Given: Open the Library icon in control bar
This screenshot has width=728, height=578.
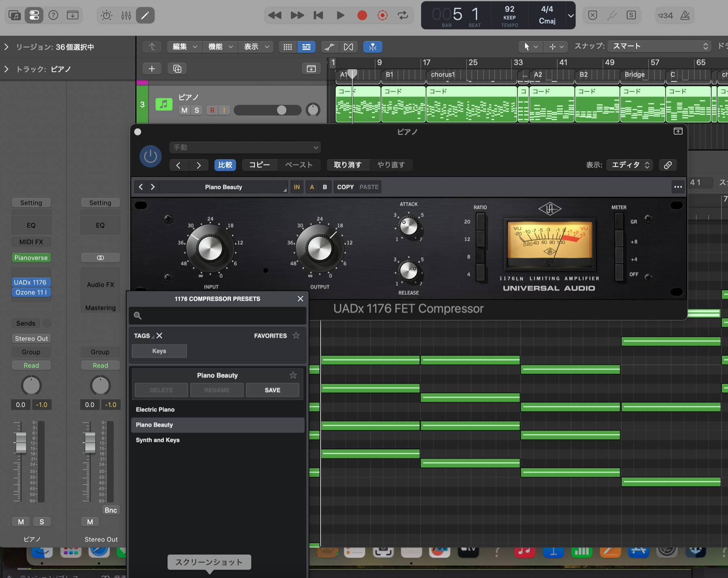Looking at the screenshot, I should 15,15.
